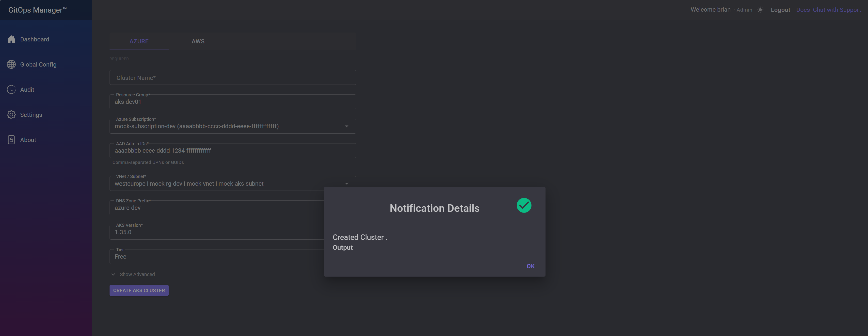Click the green success checkmark icon
This screenshot has width=868, height=336.
coord(524,205)
